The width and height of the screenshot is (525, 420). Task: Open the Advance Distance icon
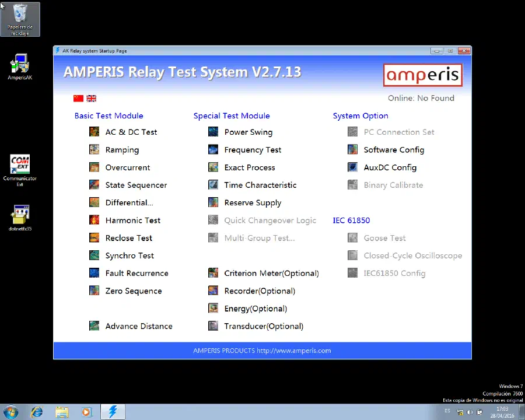pyautogui.click(x=94, y=326)
